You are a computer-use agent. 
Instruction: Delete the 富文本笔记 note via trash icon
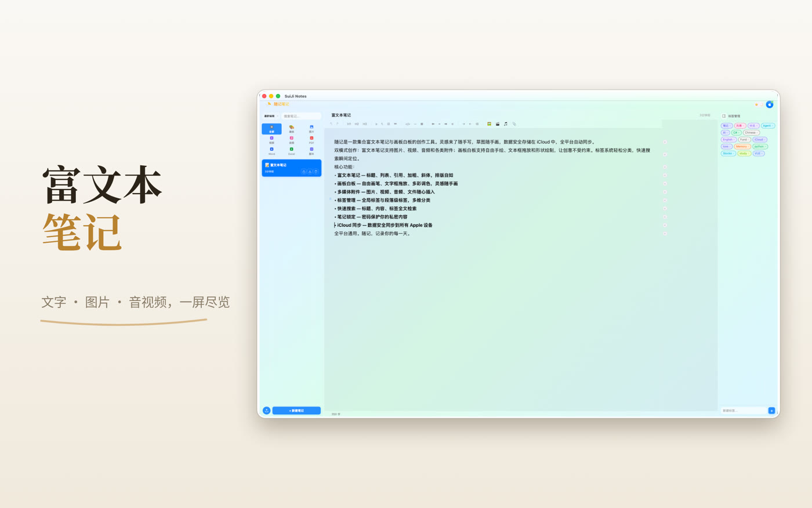pos(316,172)
